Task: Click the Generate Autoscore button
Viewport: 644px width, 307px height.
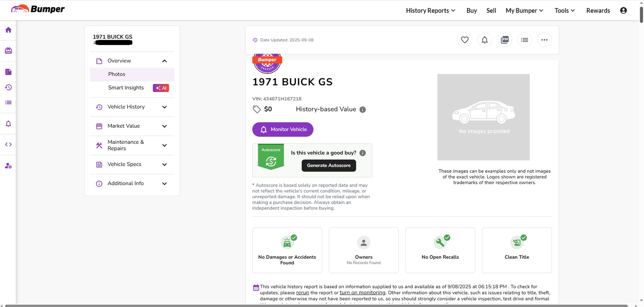Action: (x=329, y=165)
